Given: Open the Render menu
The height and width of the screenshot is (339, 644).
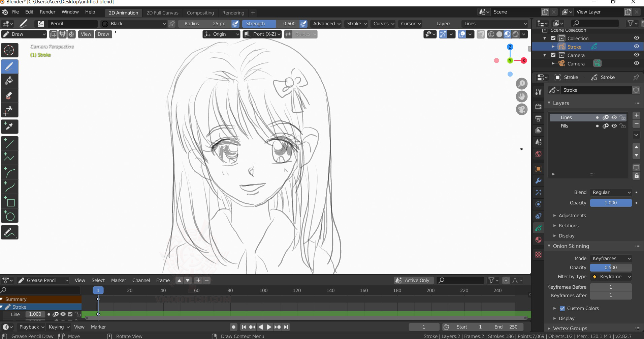Looking at the screenshot, I should 47,12.
